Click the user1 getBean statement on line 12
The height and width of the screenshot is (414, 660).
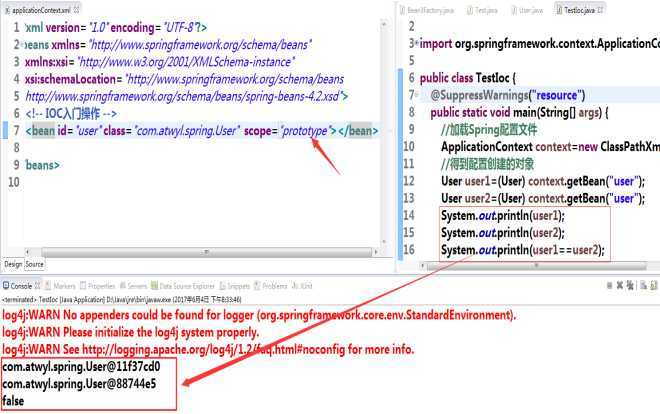pos(543,181)
